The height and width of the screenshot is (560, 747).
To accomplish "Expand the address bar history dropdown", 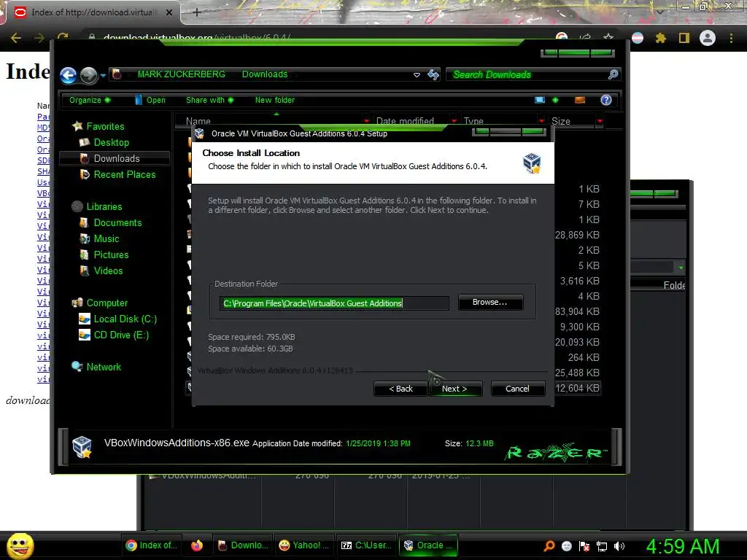I will tap(417, 75).
